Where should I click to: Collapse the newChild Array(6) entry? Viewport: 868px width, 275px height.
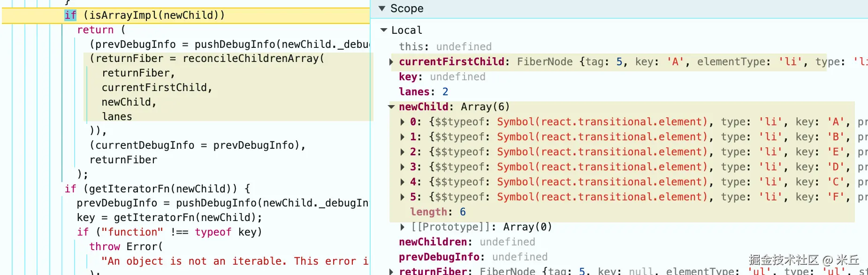point(391,107)
